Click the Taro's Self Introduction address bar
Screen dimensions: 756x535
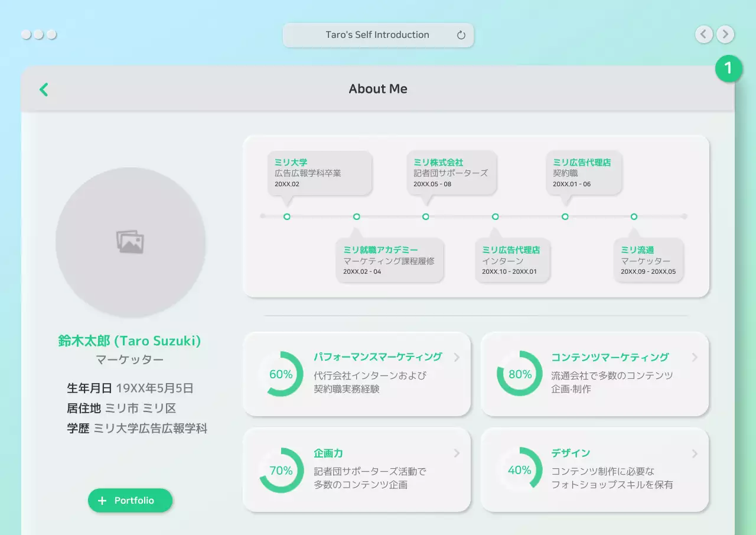pyautogui.click(x=378, y=35)
